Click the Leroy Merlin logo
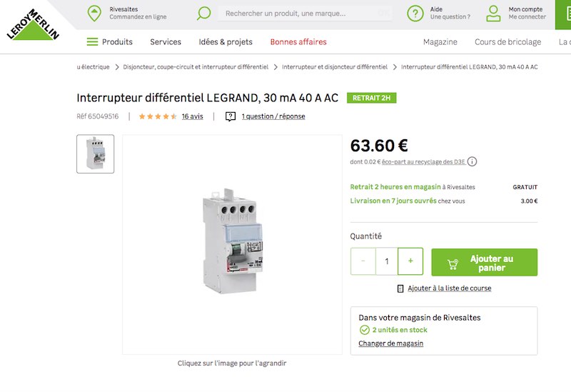The width and height of the screenshot is (571, 392). coord(33,24)
